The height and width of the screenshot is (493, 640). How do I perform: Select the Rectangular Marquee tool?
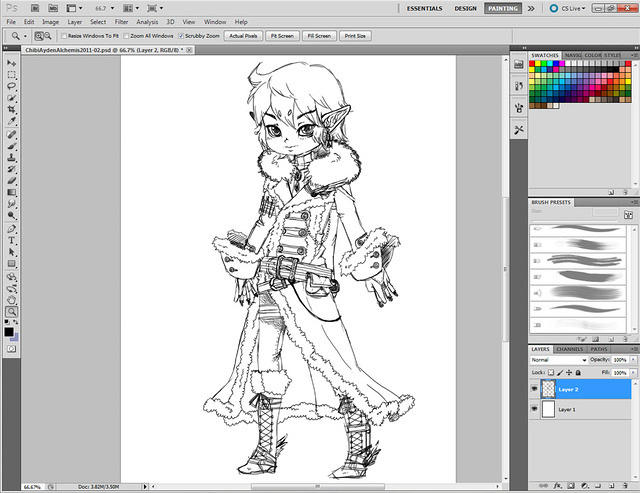11,75
